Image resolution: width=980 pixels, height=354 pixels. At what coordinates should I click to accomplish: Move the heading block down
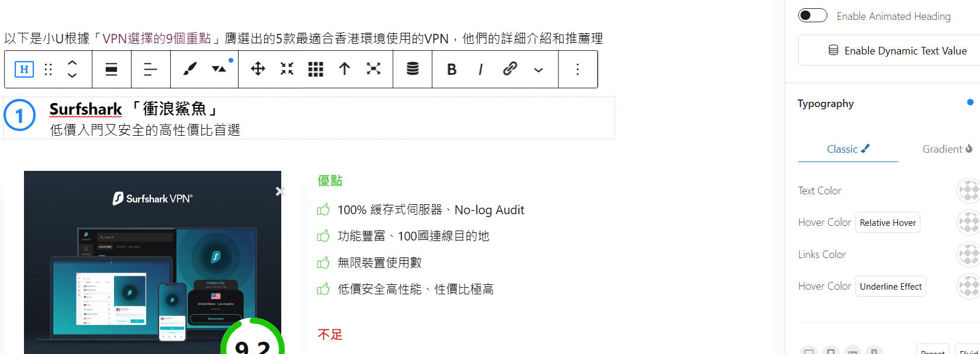tap(72, 75)
